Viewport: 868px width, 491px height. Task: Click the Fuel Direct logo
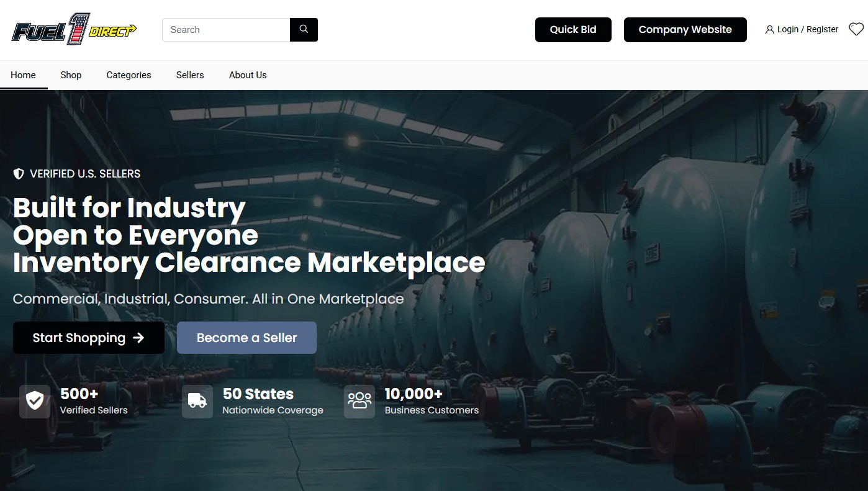pos(73,29)
